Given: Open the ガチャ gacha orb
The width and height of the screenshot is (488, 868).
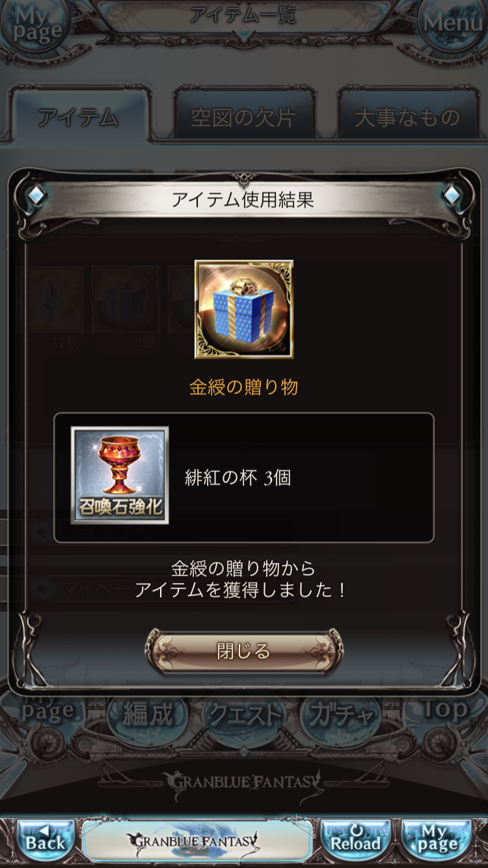Looking at the screenshot, I should click(x=340, y=716).
